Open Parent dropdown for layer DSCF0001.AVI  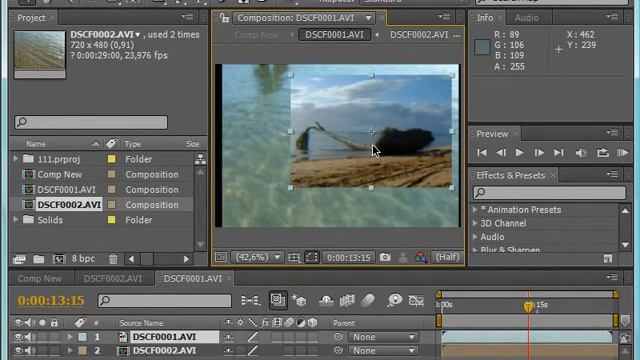pos(383,337)
